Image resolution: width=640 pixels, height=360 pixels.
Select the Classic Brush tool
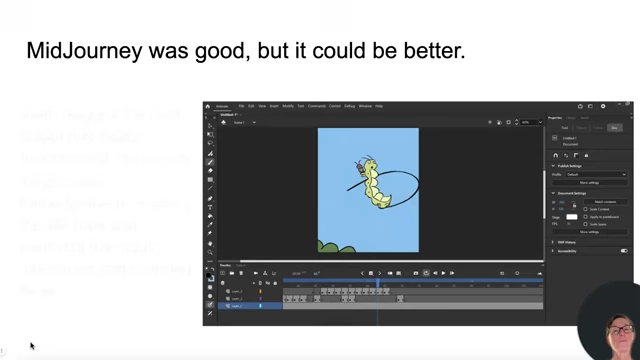(x=210, y=162)
